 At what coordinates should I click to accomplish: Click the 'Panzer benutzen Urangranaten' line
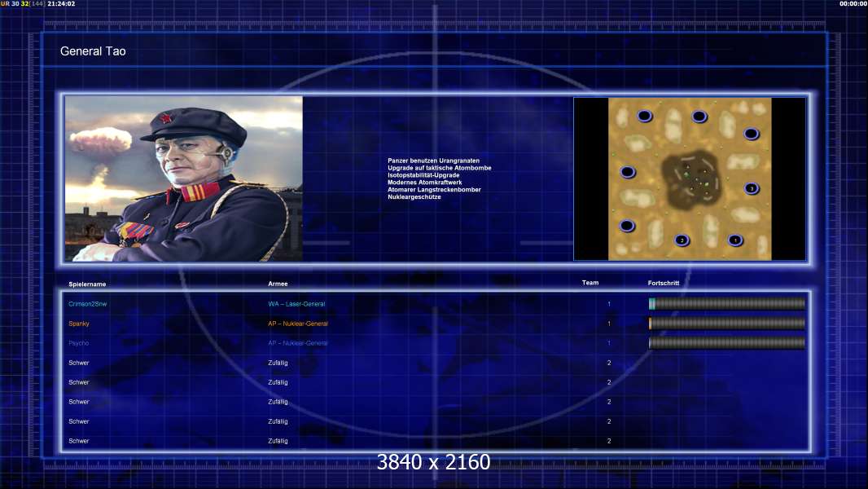coord(433,161)
